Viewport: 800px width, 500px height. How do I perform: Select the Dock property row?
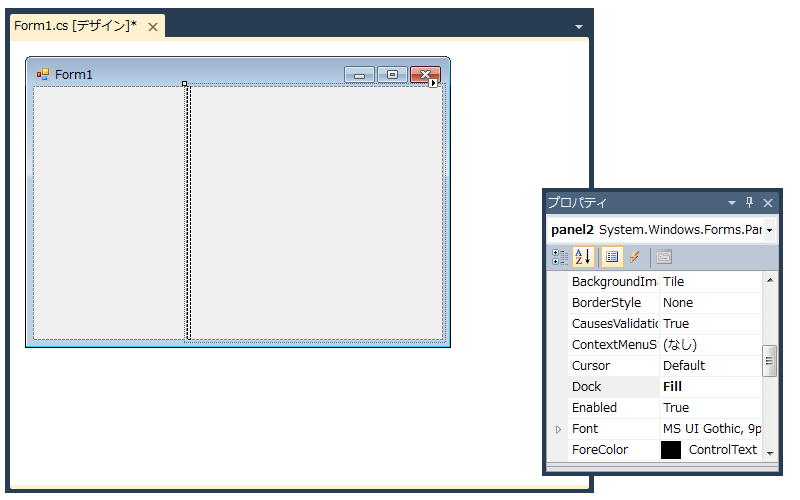(664, 387)
